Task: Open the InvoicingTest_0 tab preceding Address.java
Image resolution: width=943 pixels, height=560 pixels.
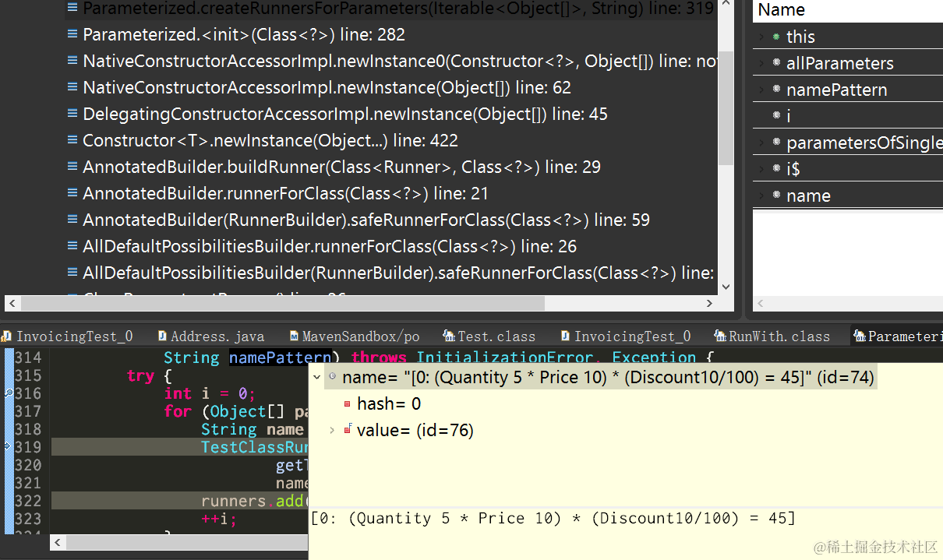Action: (x=68, y=336)
